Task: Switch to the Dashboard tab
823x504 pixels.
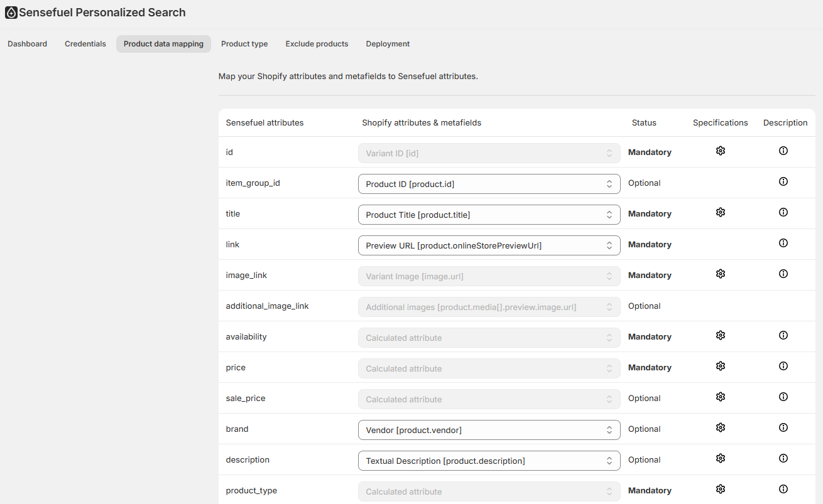Action: click(28, 44)
